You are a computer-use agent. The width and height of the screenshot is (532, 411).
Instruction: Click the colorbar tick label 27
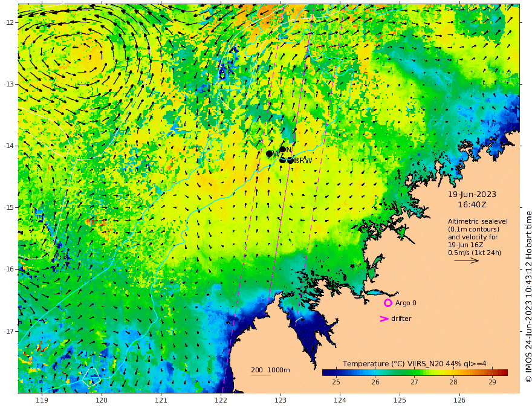414,382
